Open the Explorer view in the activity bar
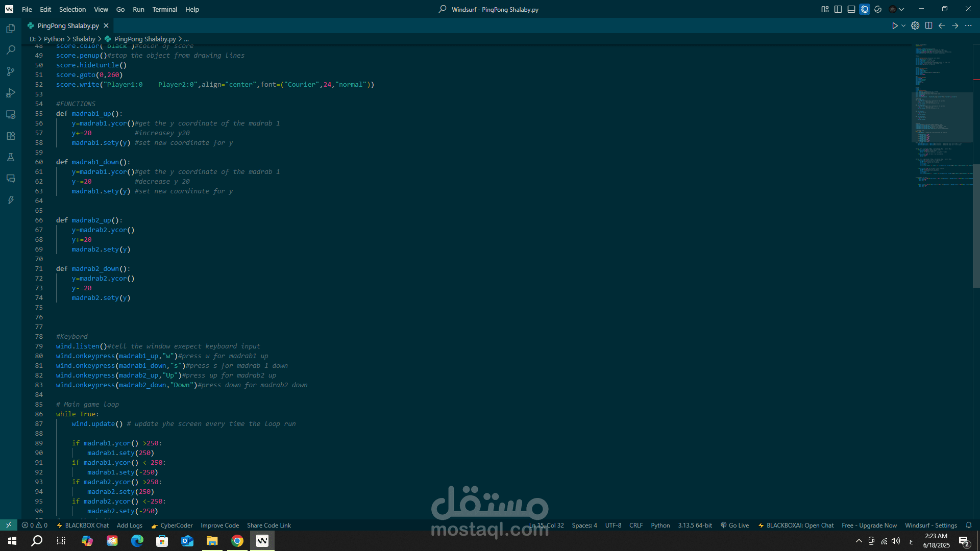 click(x=11, y=29)
